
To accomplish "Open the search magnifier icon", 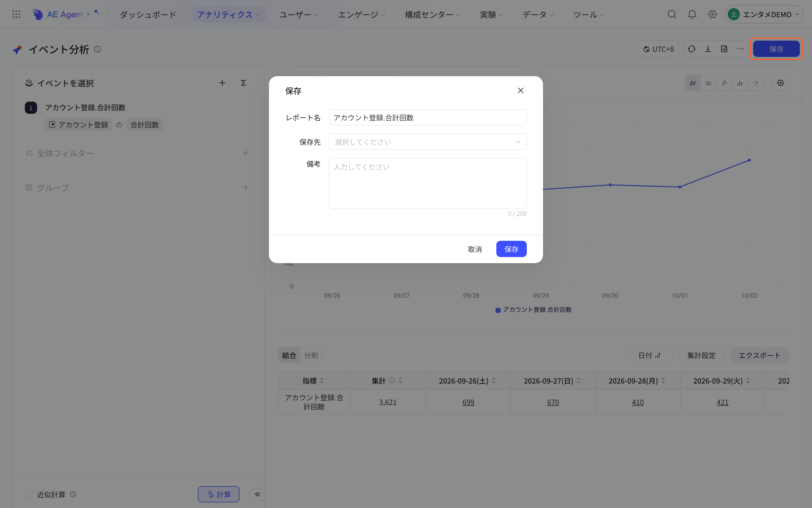I will (672, 14).
